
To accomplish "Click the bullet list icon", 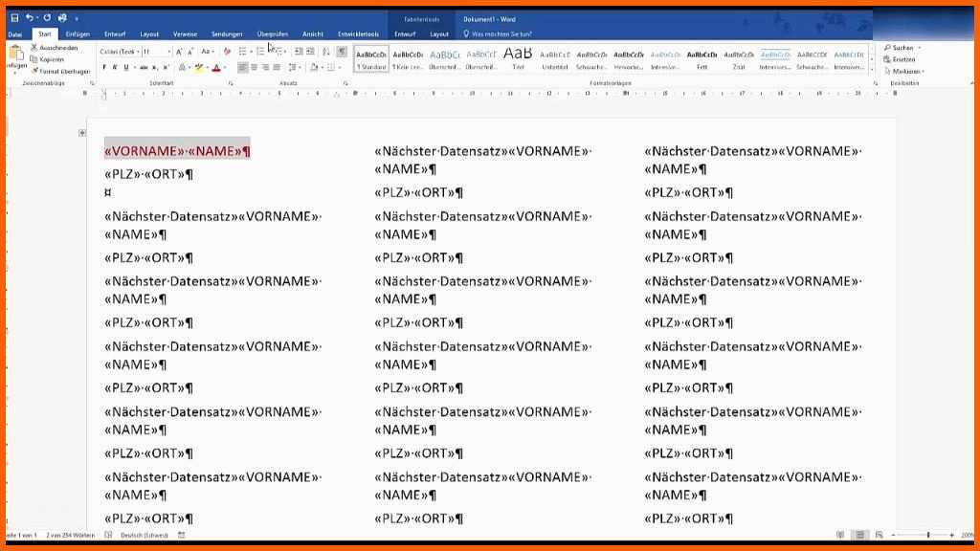I will [243, 52].
